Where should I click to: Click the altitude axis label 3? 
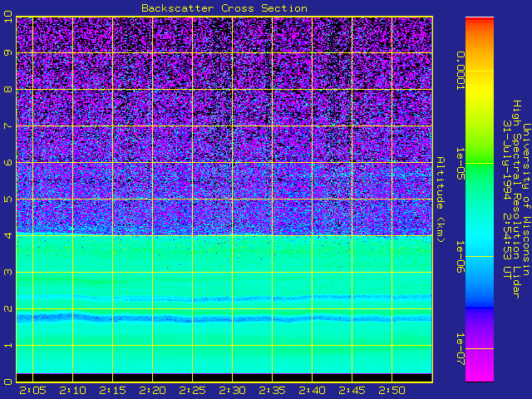(x=7, y=272)
